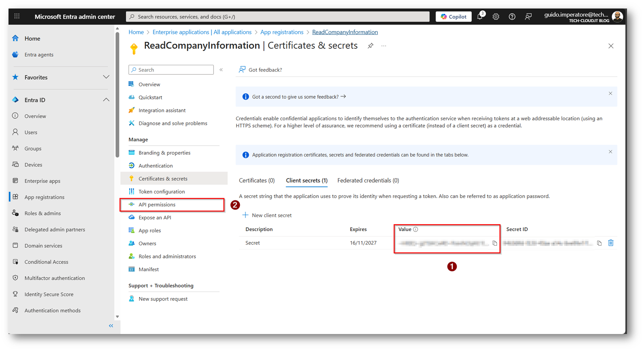Copy the secret Value to clipboard

494,243
